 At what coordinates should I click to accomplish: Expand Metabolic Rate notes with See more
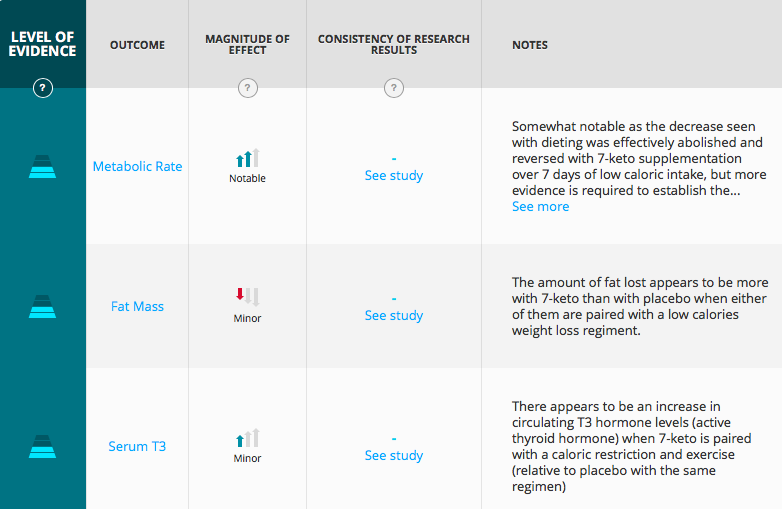[x=540, y=206]
